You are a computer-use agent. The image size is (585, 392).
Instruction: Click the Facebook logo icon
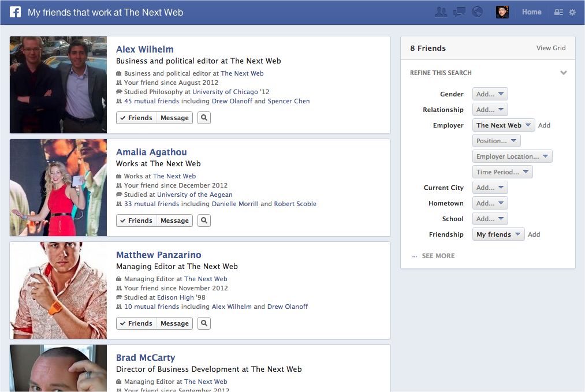coord(15,12)
